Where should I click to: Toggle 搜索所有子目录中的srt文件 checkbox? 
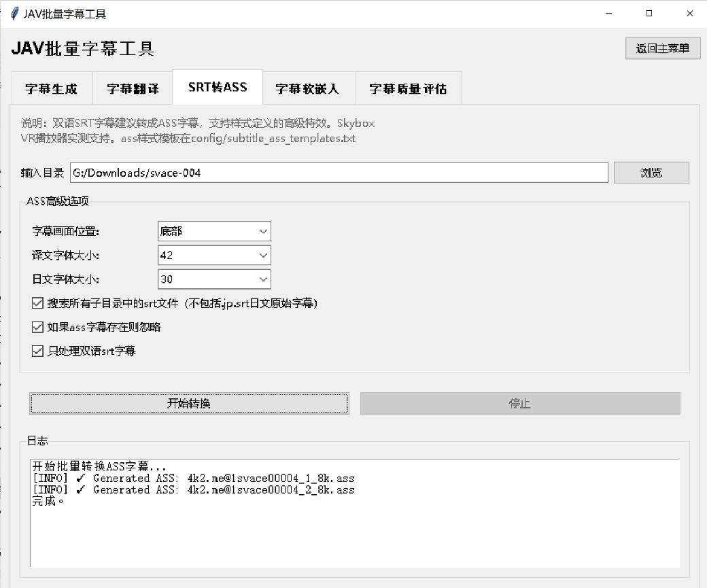coord(38,303)
